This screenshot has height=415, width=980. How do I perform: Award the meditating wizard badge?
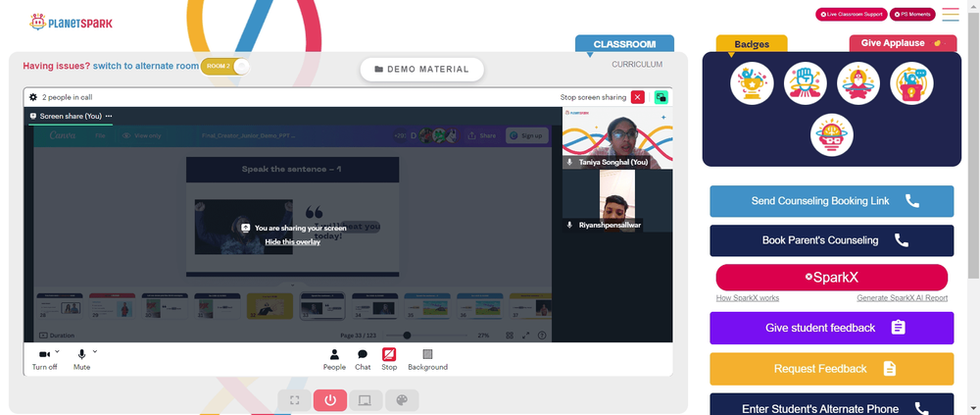(x=858, y=83)
